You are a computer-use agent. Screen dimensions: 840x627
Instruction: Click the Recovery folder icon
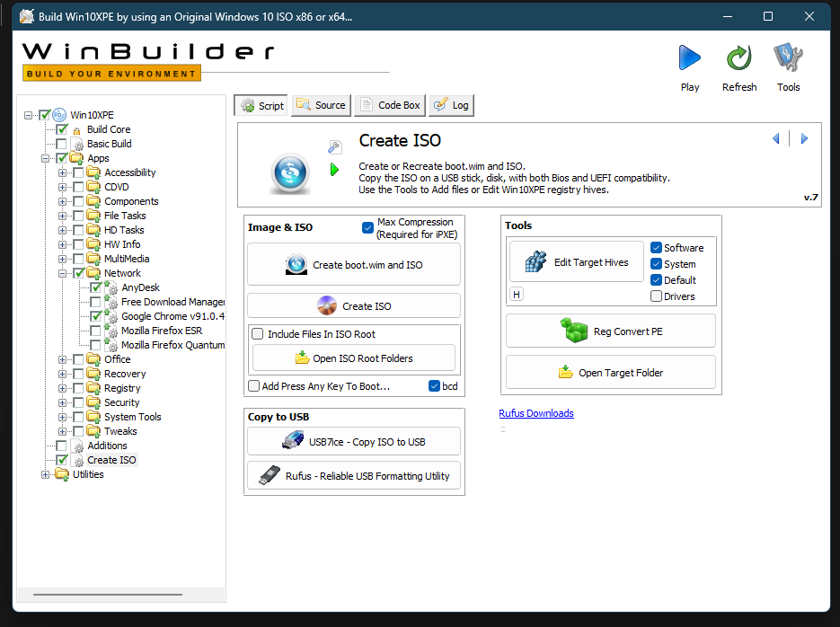(93, 374)
